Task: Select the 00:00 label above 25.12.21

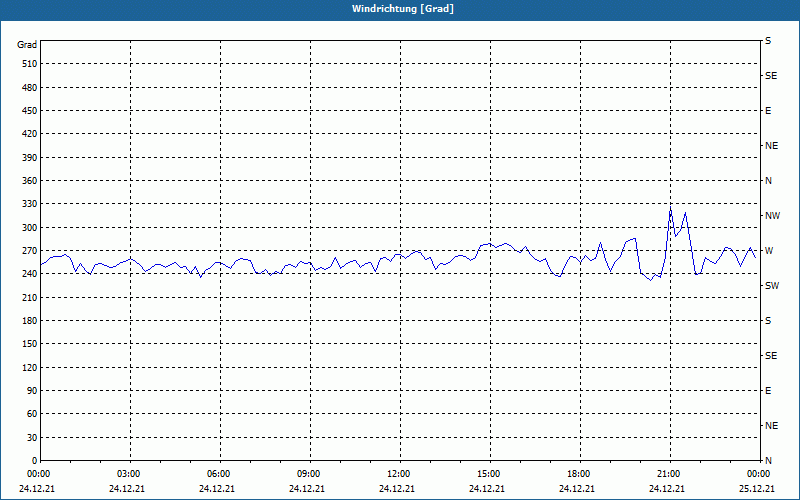Action: (x=759, y=474)
